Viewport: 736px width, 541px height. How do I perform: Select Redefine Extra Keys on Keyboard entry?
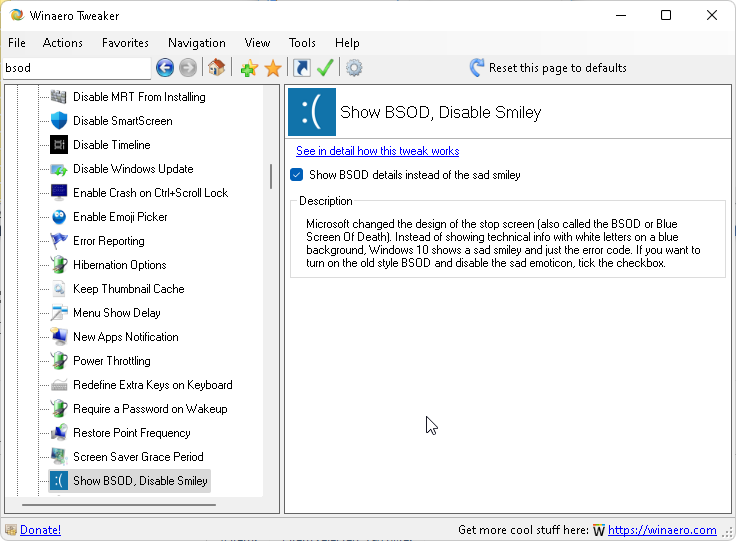[x=153, y=385]
